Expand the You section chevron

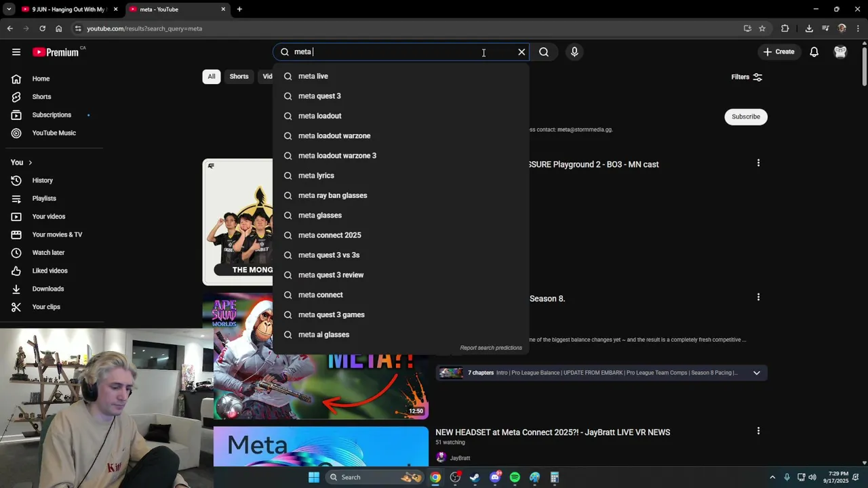(x=30, y=163)
